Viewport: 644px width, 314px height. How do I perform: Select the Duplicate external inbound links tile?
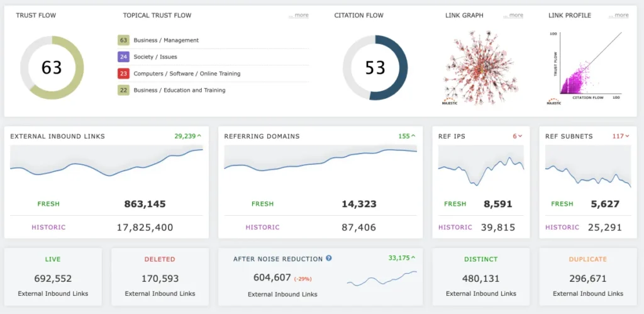[x=588, y=276]
